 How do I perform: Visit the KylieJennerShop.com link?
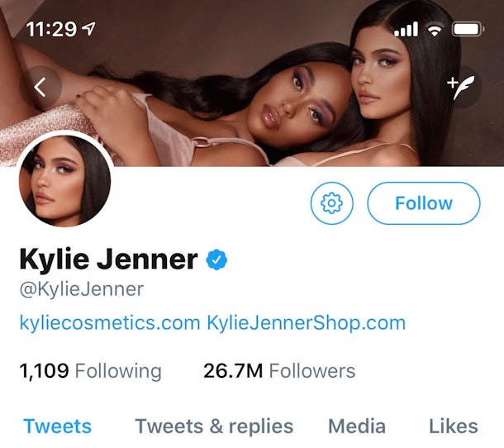coord(306,322)
